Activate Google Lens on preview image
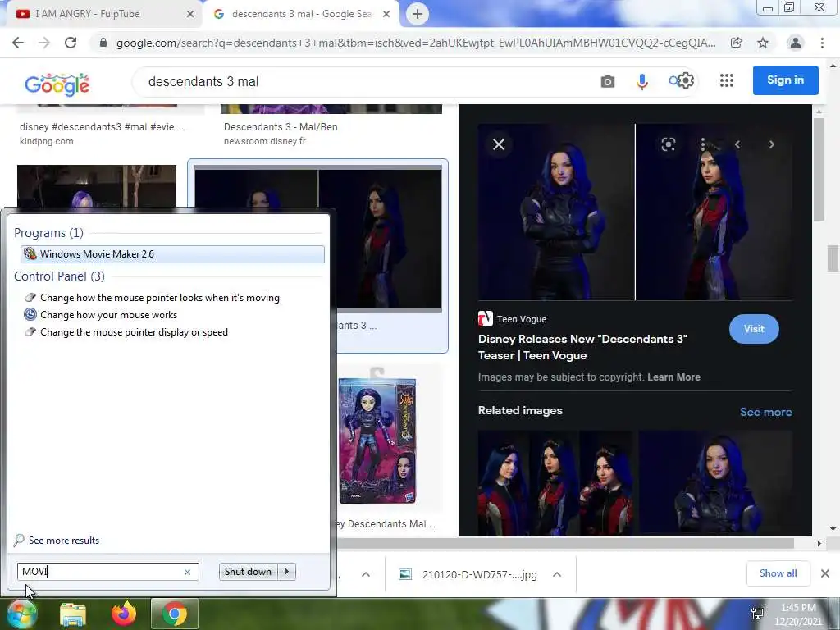Image resolution: width=840 pixels, height=630 pixels. (668, 144)
